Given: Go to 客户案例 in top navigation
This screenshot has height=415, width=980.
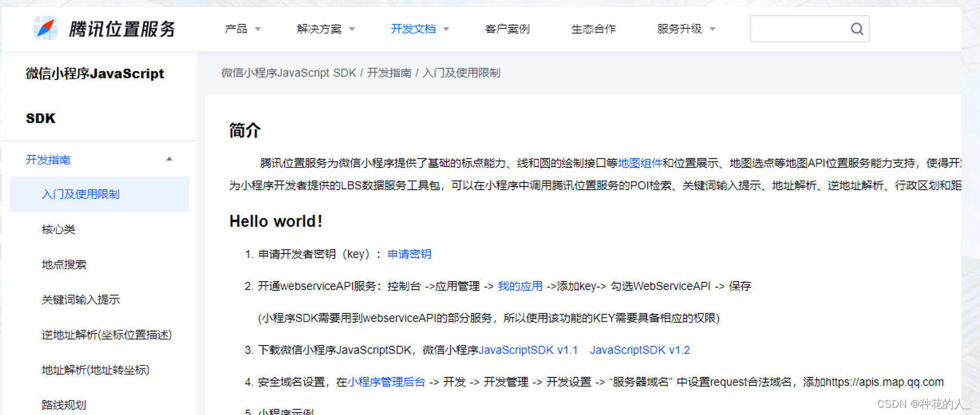Looking at the screenshot, I should (507, 29).
